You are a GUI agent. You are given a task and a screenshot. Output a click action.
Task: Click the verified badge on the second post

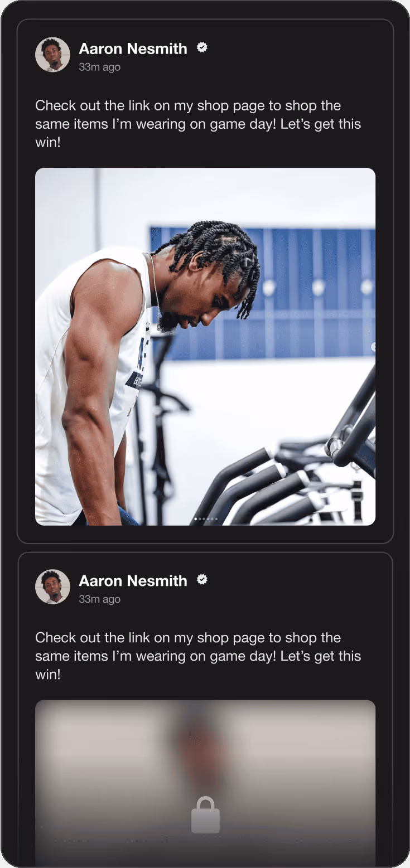point(202,580)
